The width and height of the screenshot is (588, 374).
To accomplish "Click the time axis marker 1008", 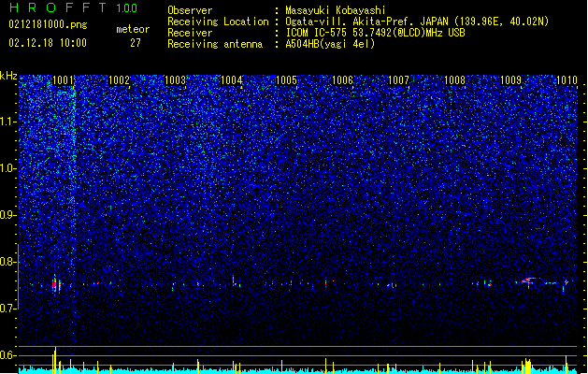I will pyautogui.click(x=455, y=80).
